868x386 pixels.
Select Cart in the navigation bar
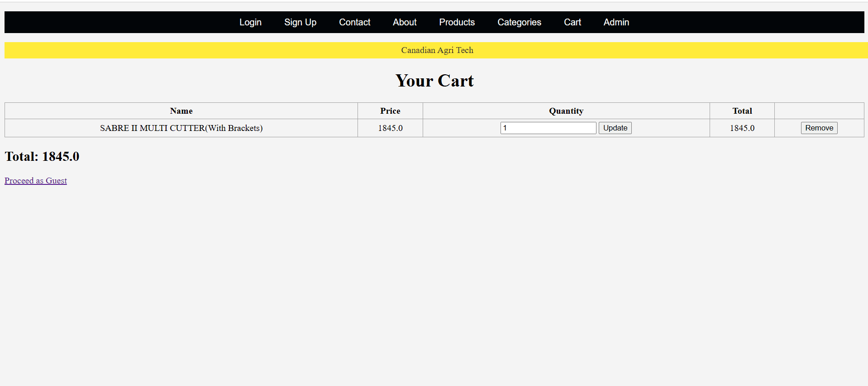572,22
